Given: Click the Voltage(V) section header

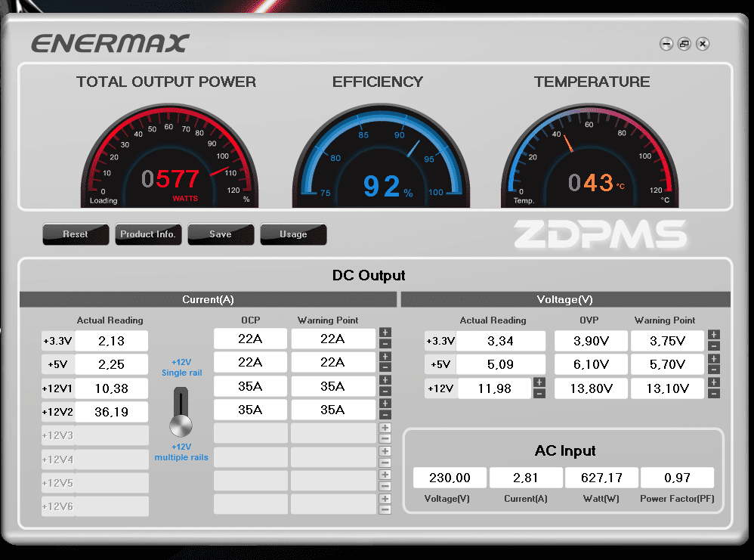Looking at the screenshot, I should pos(565,299).
